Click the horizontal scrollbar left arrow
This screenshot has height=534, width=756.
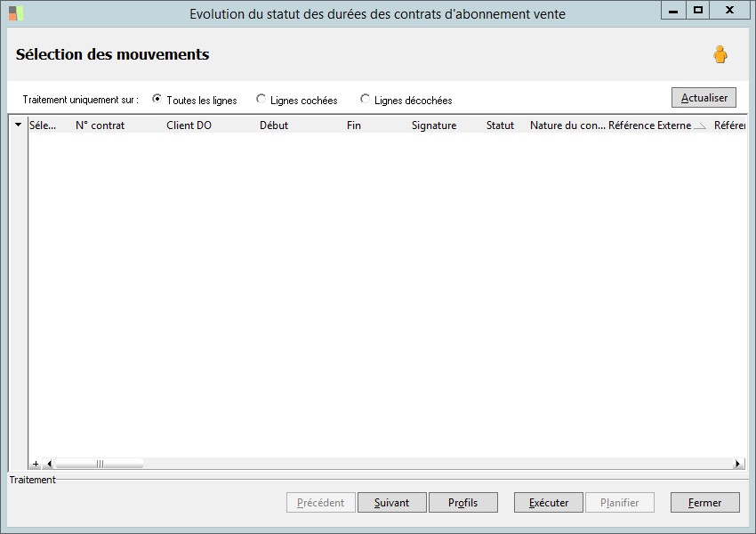point(49,464)
